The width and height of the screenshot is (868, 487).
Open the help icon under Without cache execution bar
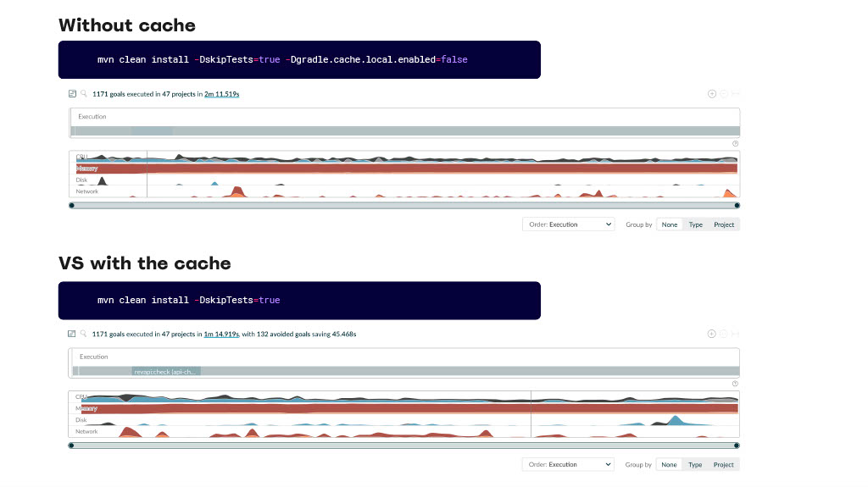(735, 143)
